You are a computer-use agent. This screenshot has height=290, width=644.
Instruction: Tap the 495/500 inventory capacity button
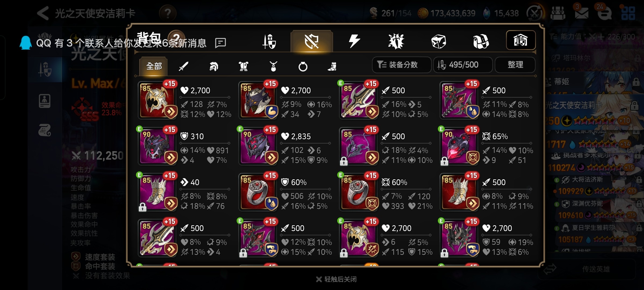463,65
